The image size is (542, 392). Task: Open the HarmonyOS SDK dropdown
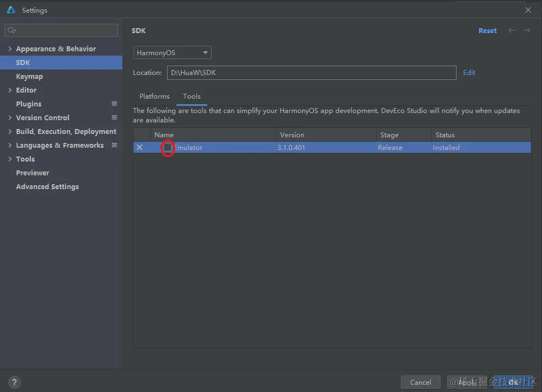tap(172, 52)
